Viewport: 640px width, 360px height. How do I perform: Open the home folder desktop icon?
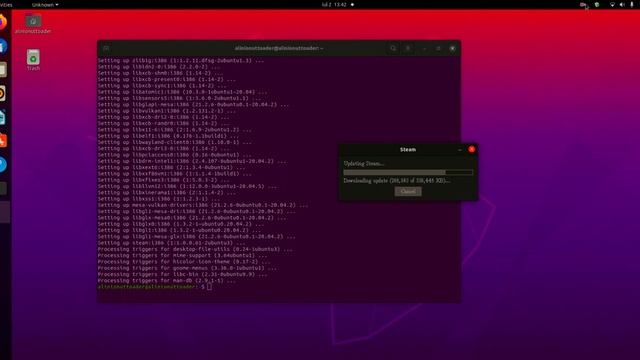coord(33,24)
